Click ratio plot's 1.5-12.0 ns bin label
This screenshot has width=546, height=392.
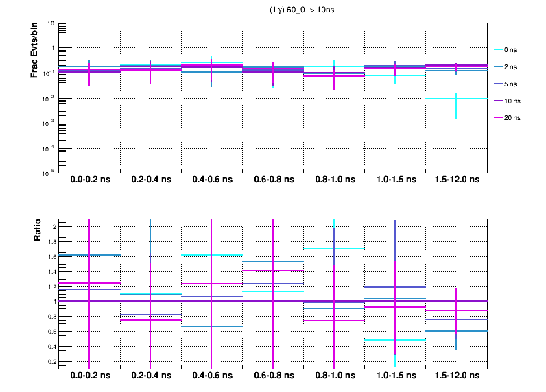(x=456, y=376)
